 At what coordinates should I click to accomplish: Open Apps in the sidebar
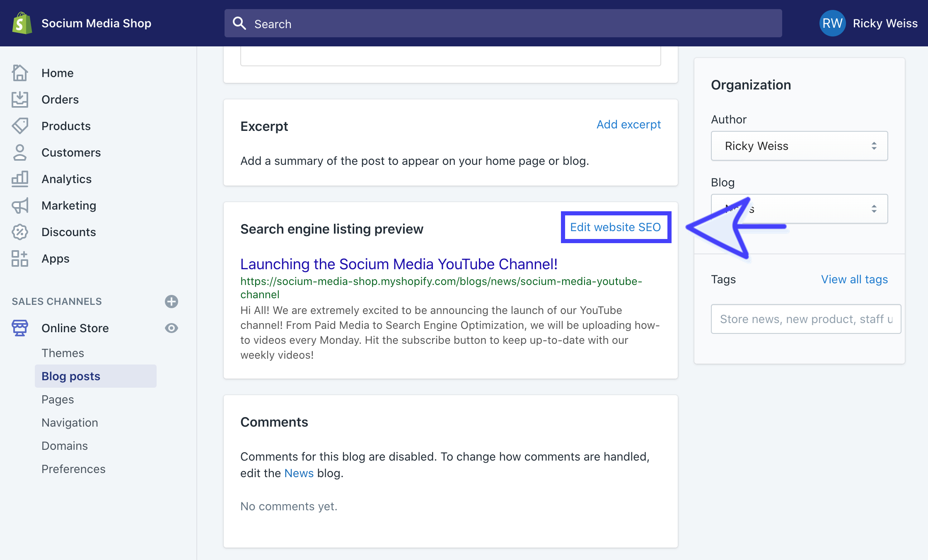56,258
